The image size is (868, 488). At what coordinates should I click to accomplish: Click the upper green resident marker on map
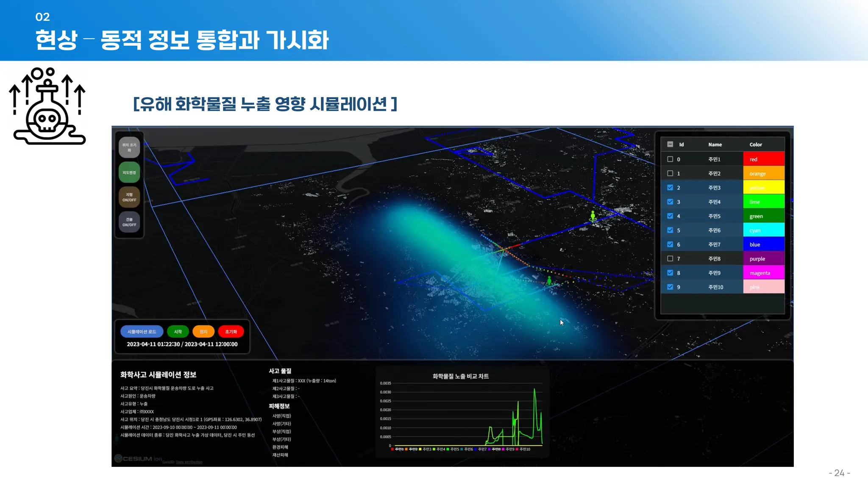[593, 216]
